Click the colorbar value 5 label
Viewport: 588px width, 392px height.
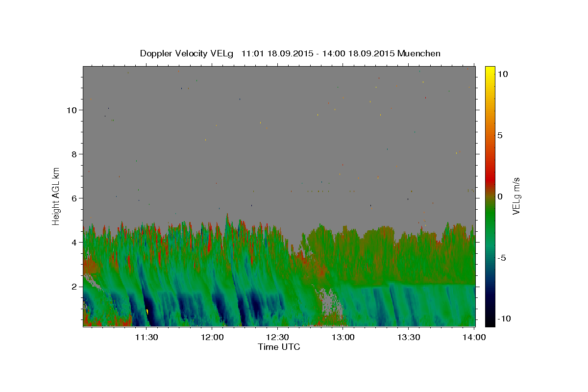tap(500, 135)
